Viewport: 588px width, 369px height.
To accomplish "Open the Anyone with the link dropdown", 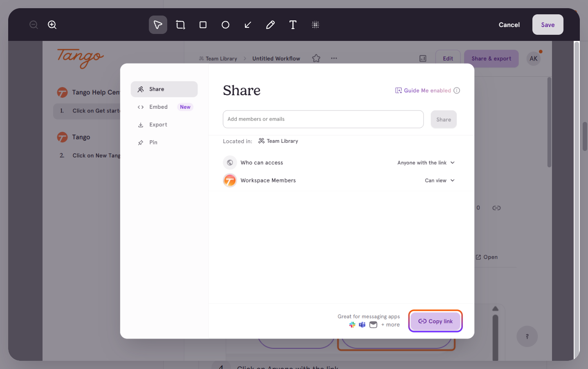I will [x=426, y=163].
